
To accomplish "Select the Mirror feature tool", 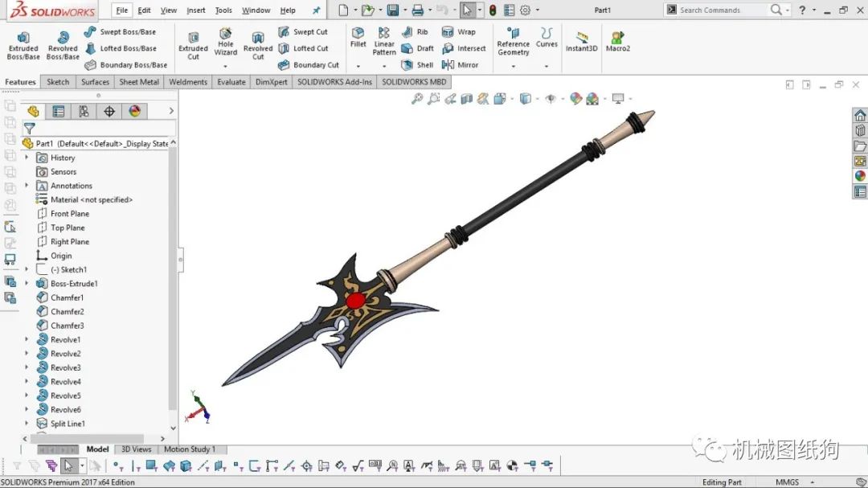I will [460, 65].
